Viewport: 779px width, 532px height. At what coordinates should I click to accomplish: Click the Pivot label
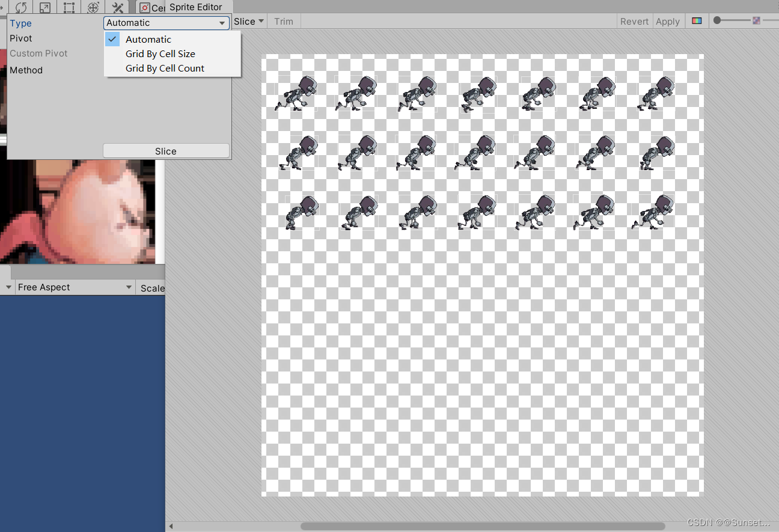pyautogui.click(x=21, y=38)
